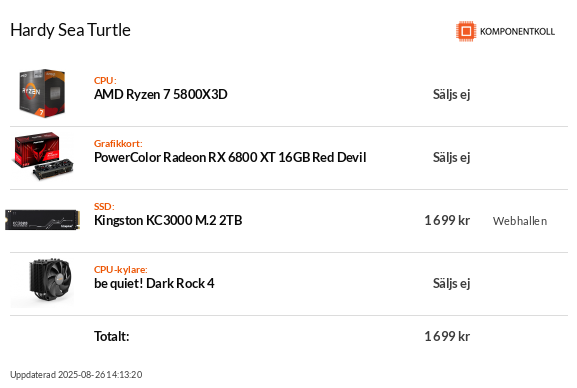The image size is (577, 388).
Task: Click the Kingston KC3000 SSD image
Action: pyautogui.click(x=43, y=220)
